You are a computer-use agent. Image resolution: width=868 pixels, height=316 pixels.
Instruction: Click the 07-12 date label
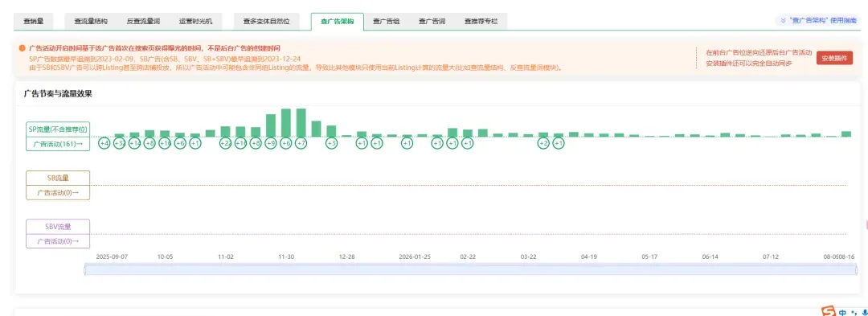pos(771,256)
